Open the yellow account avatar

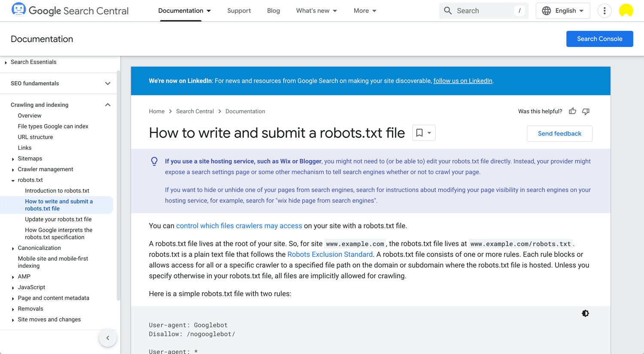(x=626, y=11)
